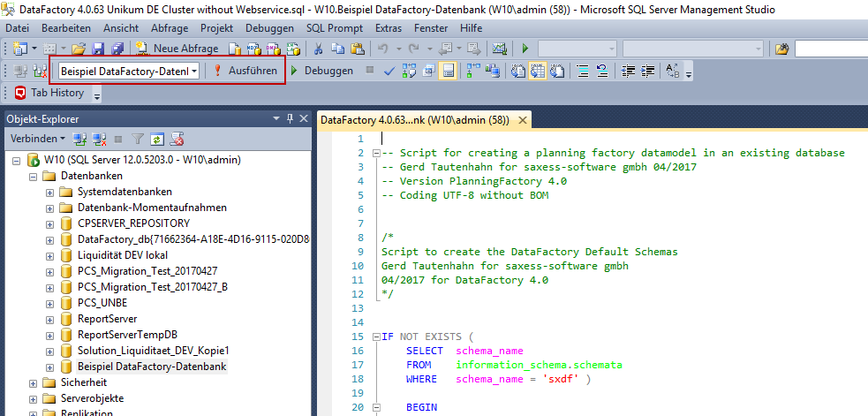This screenshot has width=868, height=416.
Task: Collapse the code block at line 2
Action: (x=376, y=153)
